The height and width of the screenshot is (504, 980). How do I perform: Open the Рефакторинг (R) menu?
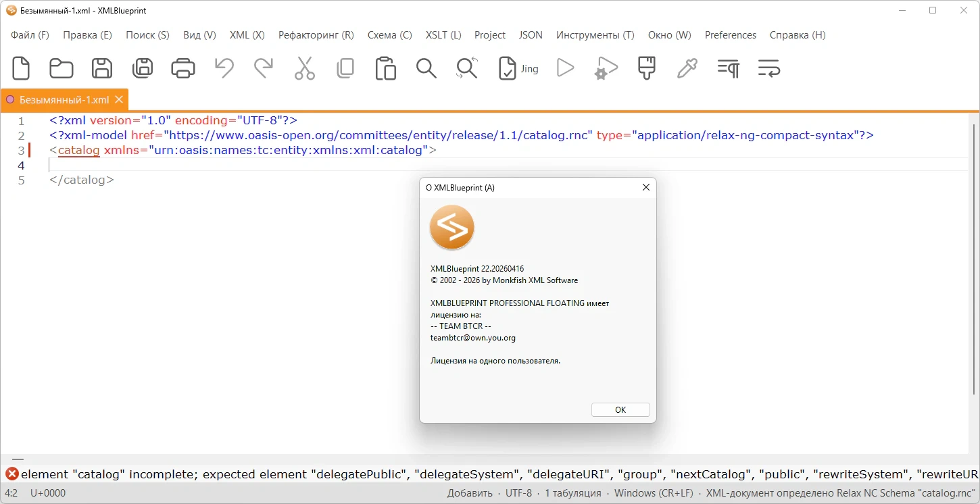point(316,35)
